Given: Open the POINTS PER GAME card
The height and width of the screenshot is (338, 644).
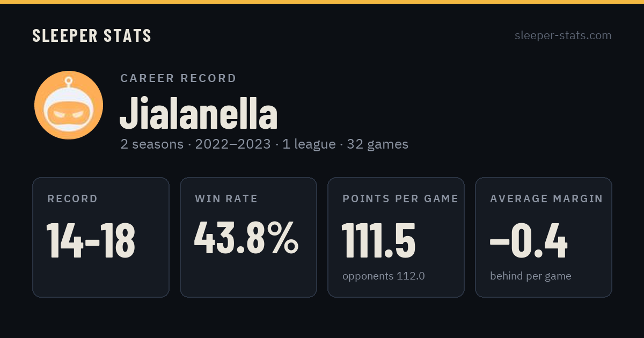Looking at the screenshot, I should pos(396,237).
